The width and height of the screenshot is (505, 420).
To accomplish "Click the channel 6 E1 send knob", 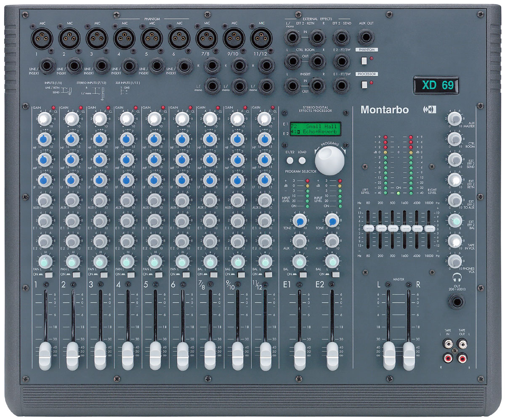I will click(x=182, y=221).
